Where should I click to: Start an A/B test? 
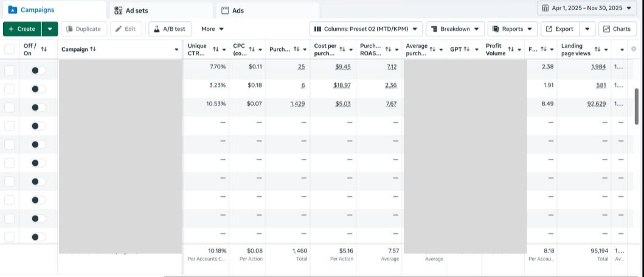tap(170, 29)
